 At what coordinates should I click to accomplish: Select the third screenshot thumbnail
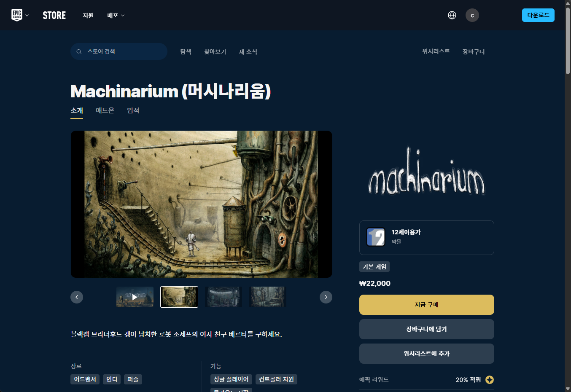tap(224, 297)
